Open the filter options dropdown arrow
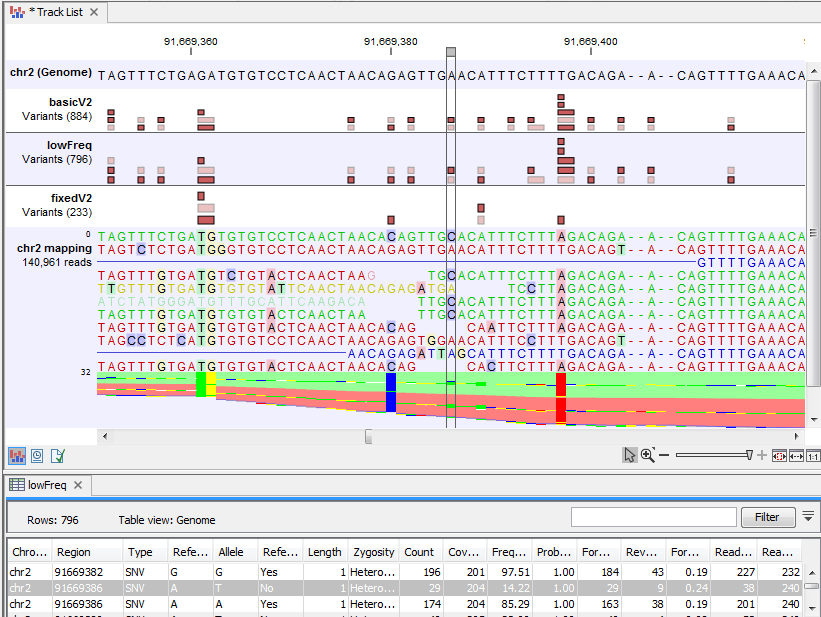The image size is (821, 617). 809,516
